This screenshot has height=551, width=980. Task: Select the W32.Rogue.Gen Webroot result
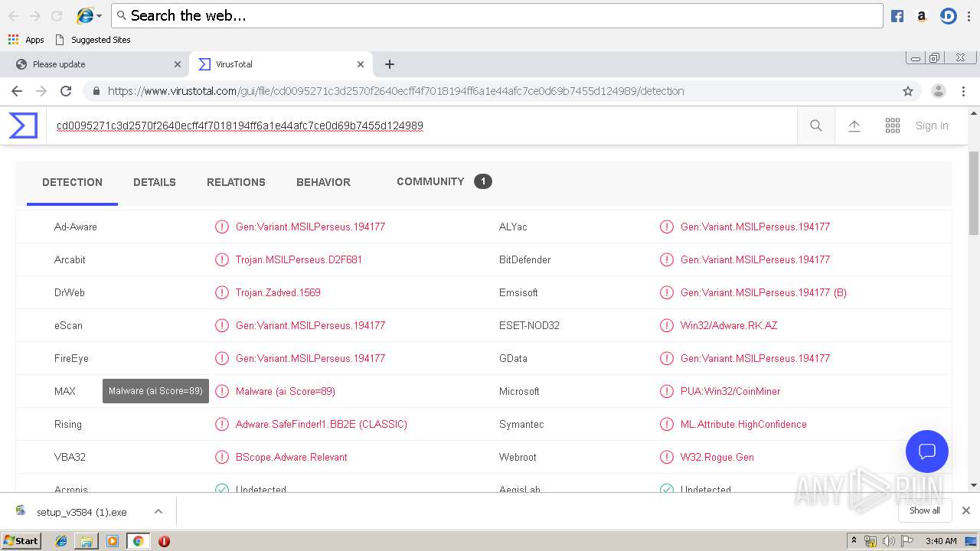pos(717,457)
